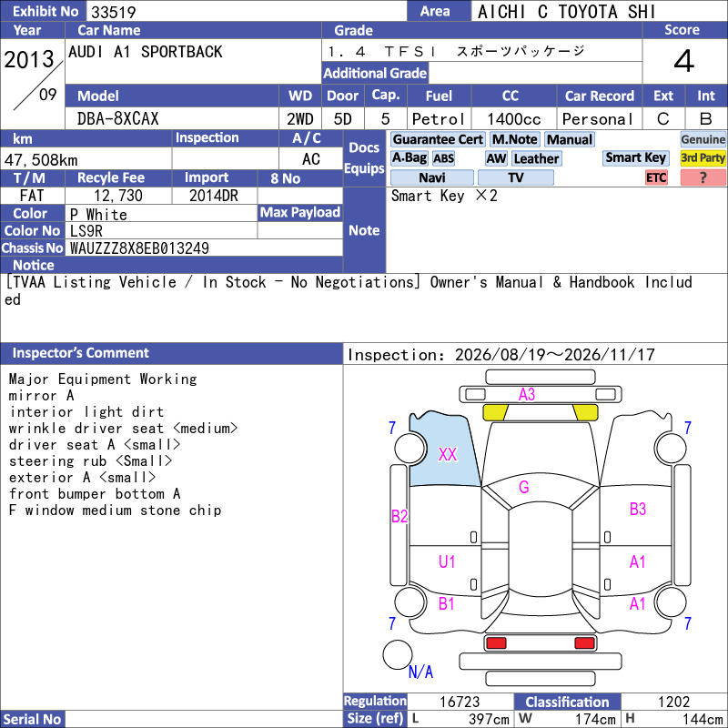728x728 pixels.
Task: Click the left red taillight
Action: [496, 643]
